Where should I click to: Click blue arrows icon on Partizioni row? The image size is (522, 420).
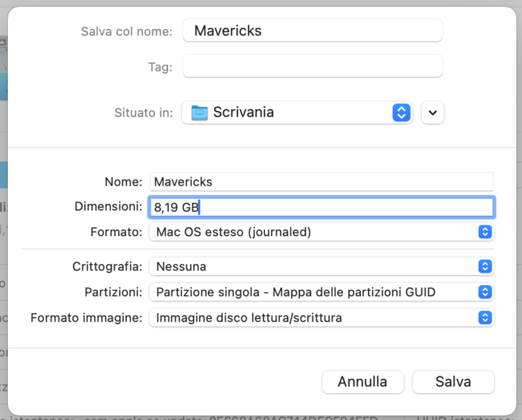(x=484, y=292)
